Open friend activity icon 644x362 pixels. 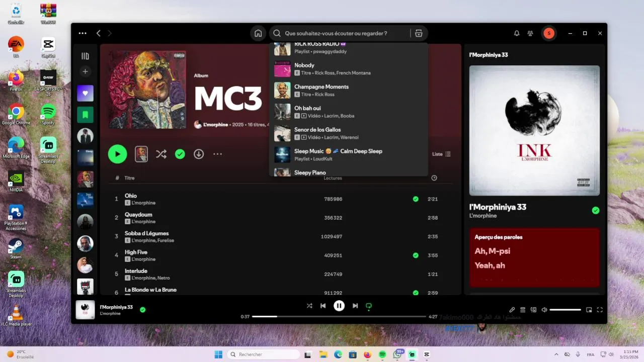530,33
